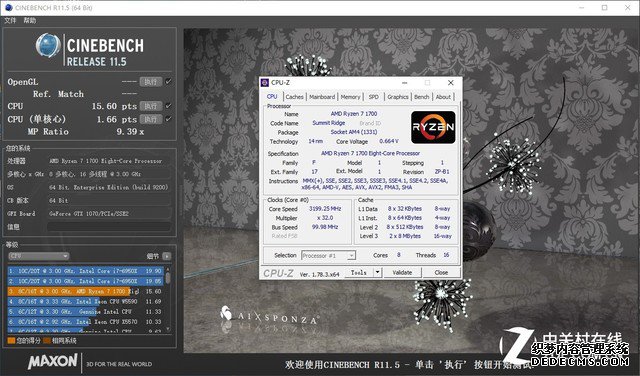Switch to the CPU tab in CPU-Z

(272, 97)
